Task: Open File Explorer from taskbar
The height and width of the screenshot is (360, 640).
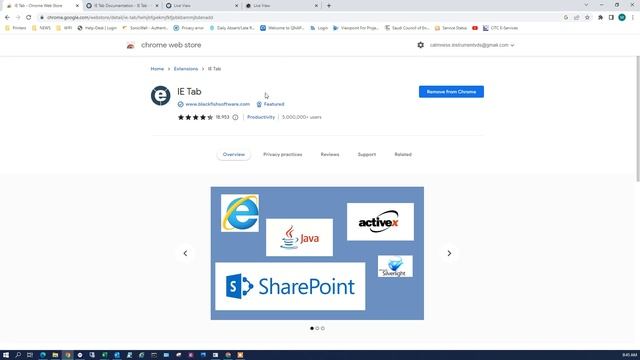Action: point(55,355)
